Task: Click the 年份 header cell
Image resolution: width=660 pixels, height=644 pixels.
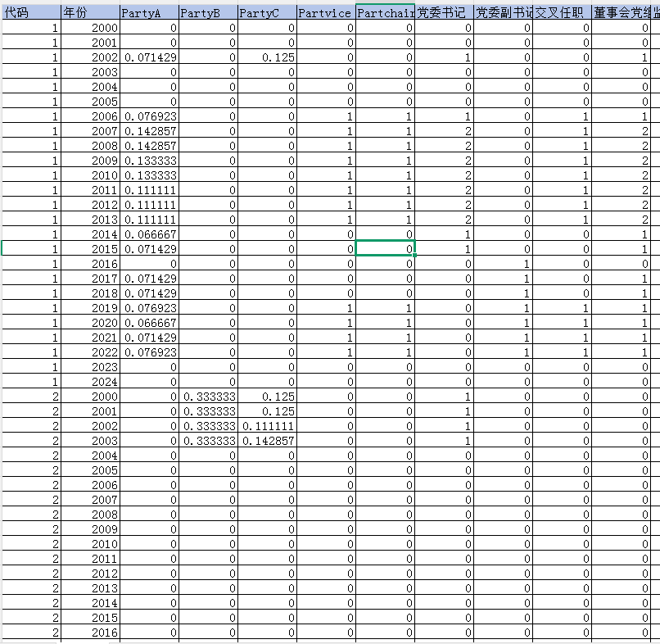Action: (90, 12)
